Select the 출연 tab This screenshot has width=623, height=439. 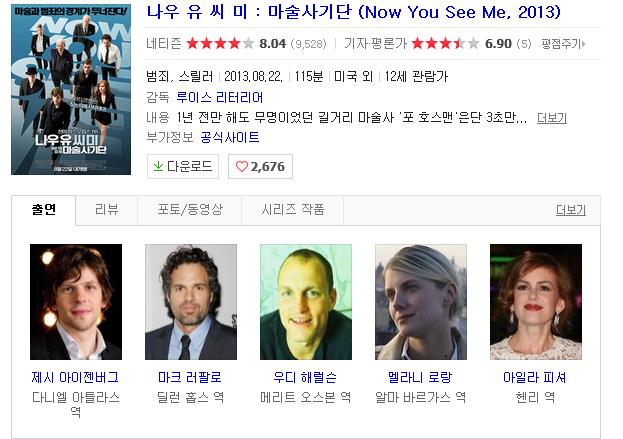point(44,210)
